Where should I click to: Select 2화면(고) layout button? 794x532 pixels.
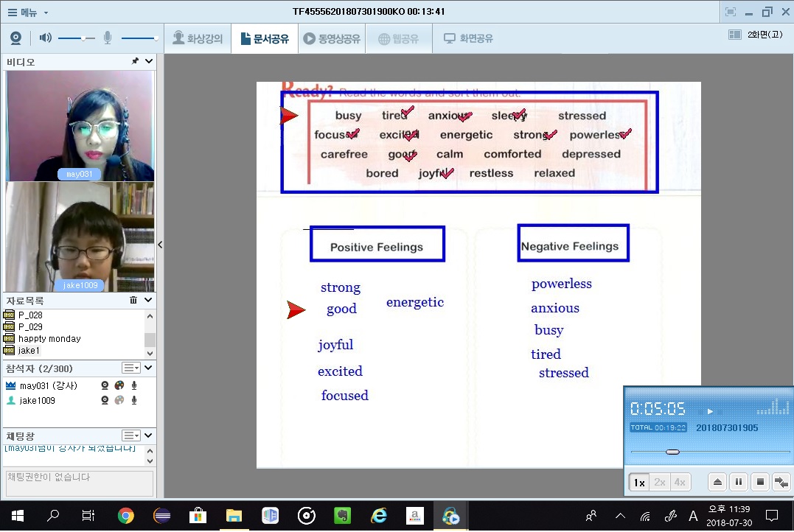pyautogui.click(x=755, y=35)
